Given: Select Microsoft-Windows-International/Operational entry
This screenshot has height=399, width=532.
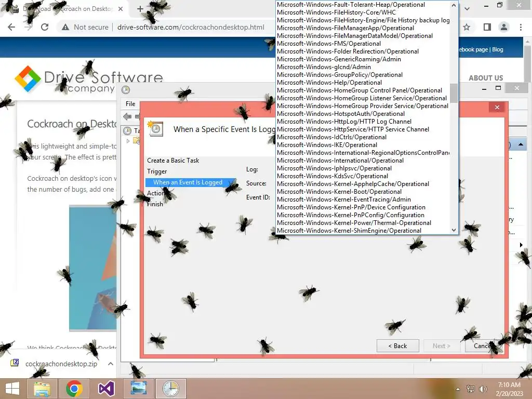Looking at the screenshot, I should (x=363, y=161).
